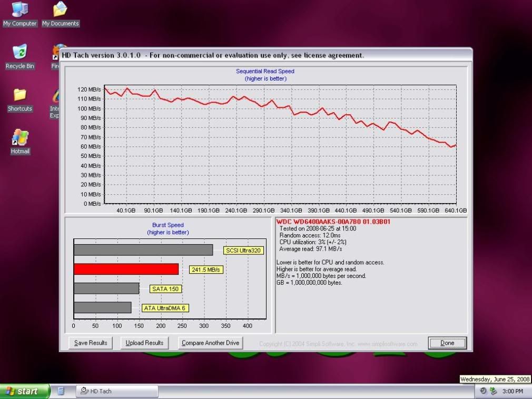Click the Wednesday, June 25, 2008 tooltip
The height and width of the screenshot is (399, 532).
pos(495,379)
